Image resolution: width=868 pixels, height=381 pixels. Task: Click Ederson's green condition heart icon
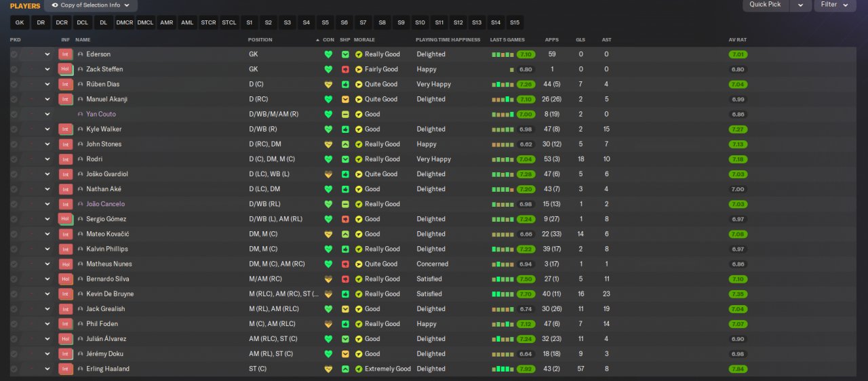tap(329, 54)
